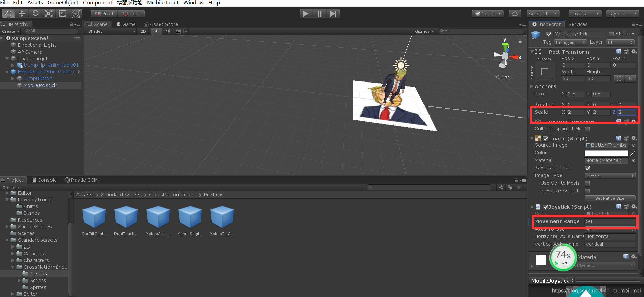Open the cloud services icon
Screen dimensions: 644x297
(x=515, y=14)
